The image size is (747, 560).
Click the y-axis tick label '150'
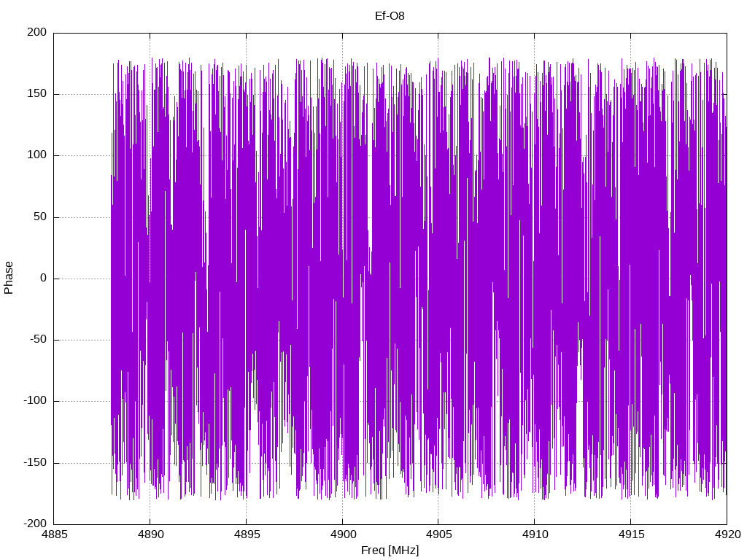(x=37, y=94)
